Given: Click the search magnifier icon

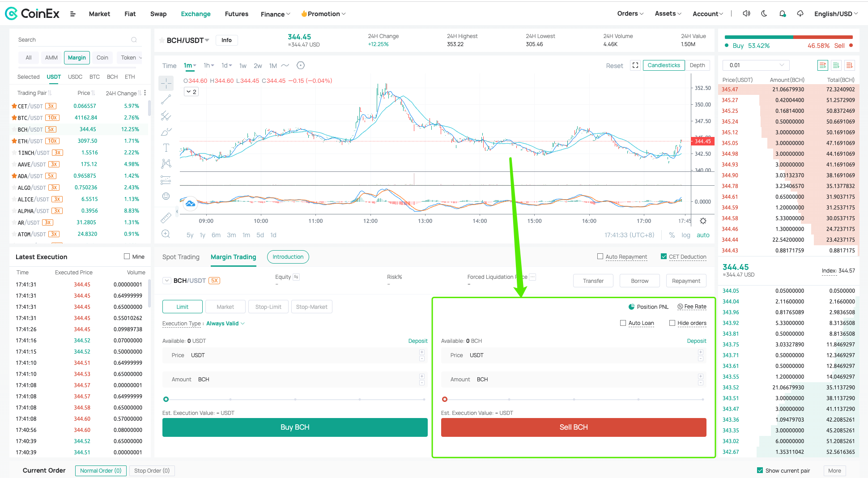Looking at the screenshot, I should (134, 40).
